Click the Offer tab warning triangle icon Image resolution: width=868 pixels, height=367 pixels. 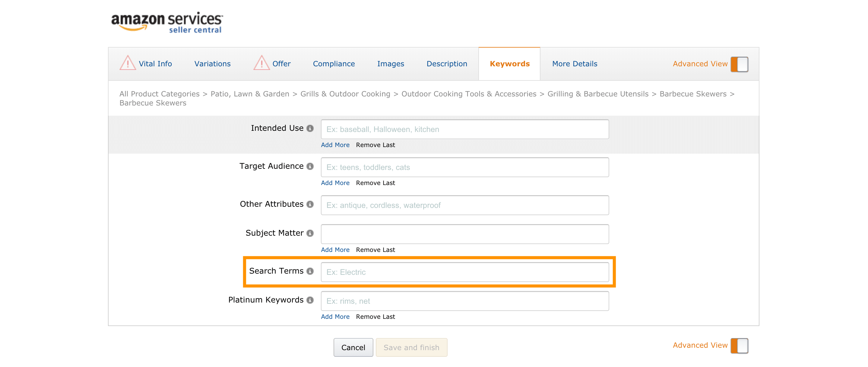click(261, 63)
